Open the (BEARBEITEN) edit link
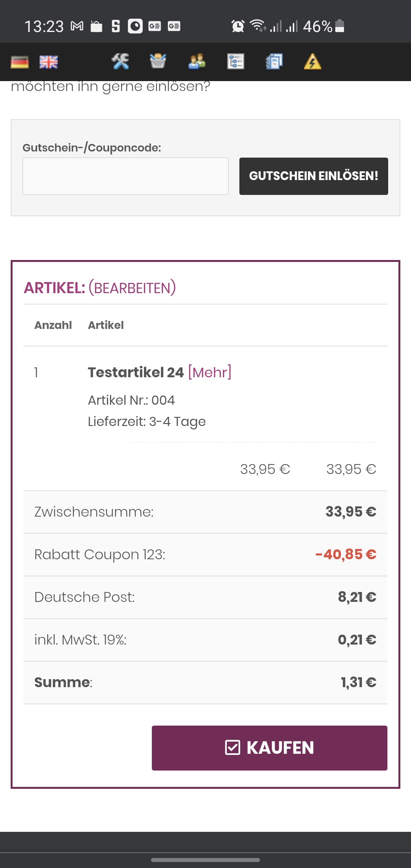 [x=132, y=288]
